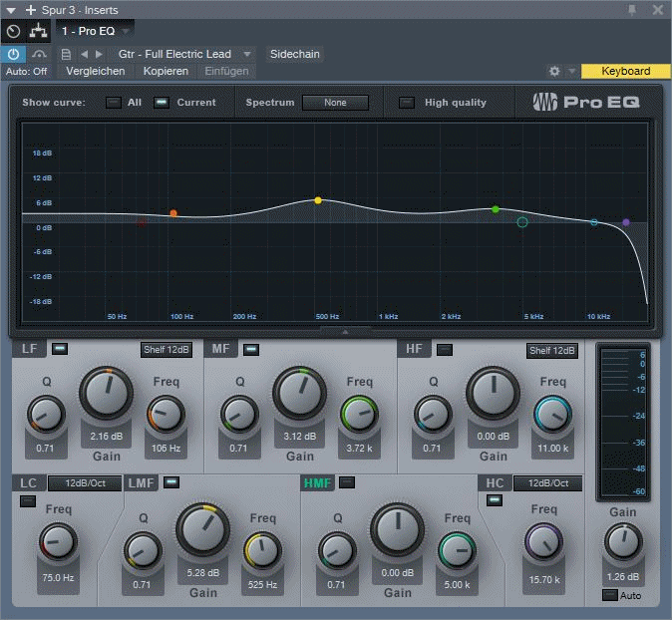Screen dimensions: 672x620
Task: Toggle the LMF band on/off
Action: [171, 482]
